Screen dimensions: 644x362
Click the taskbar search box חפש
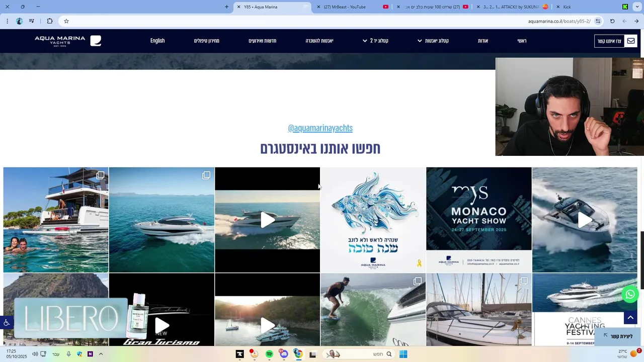[x=357, y=354]
